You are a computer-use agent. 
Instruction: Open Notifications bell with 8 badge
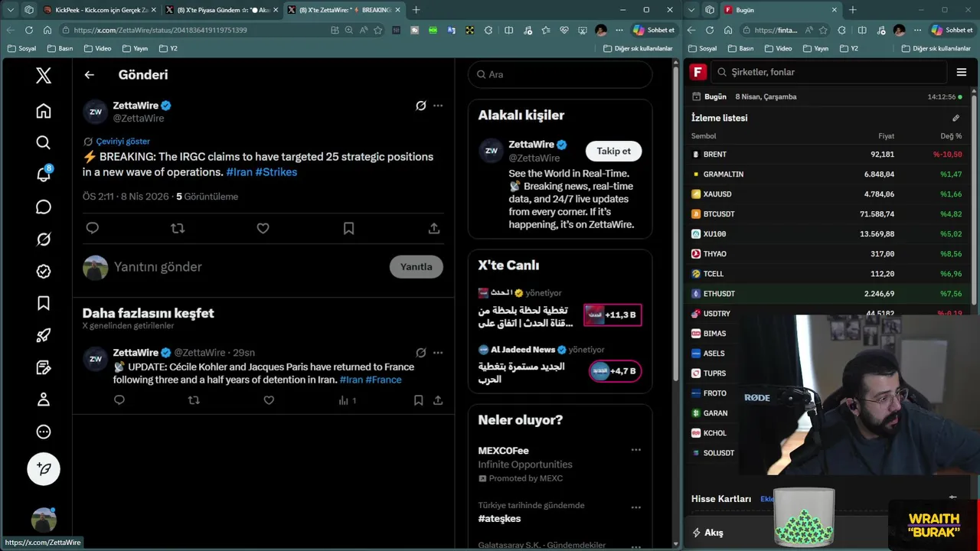44,174
